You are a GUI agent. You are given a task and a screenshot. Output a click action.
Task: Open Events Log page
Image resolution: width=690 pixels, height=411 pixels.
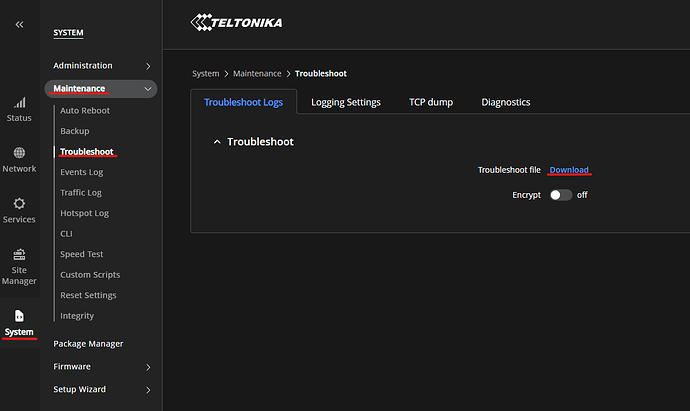[x=81, y=172]
